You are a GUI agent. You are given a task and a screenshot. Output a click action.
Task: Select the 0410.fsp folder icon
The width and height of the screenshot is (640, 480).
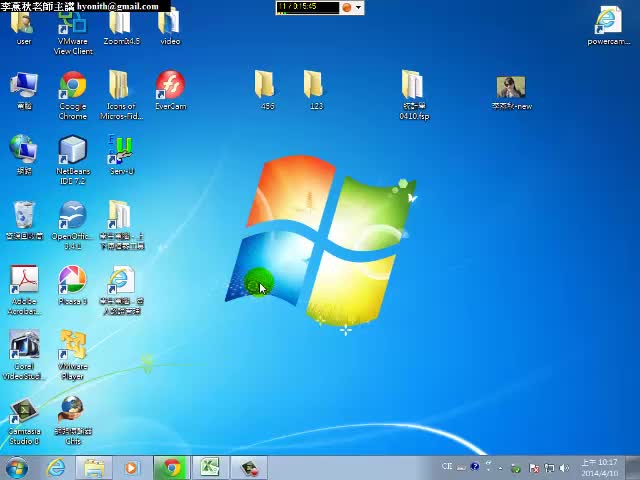414,95
